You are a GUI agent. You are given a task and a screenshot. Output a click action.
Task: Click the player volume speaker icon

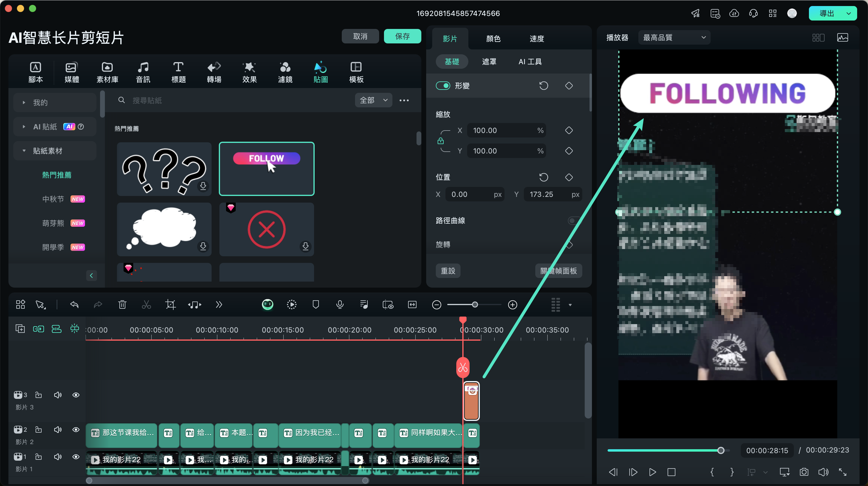click(823, 472)
